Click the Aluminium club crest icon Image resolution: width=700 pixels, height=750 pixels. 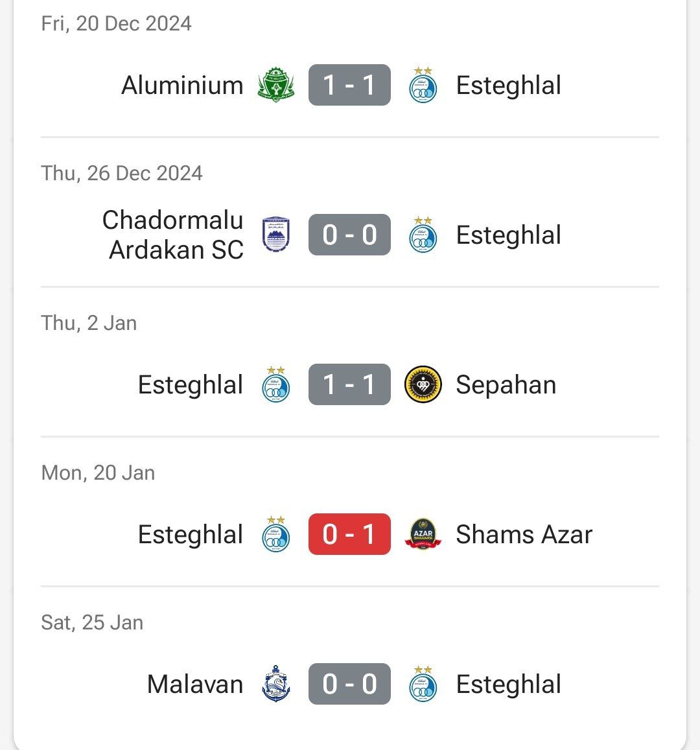276,85
